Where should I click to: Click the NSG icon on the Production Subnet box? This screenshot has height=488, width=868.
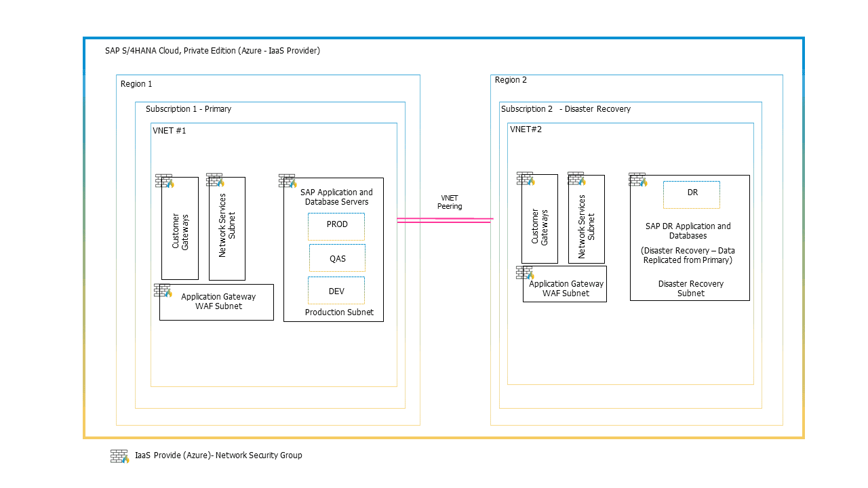[x=287, y=180]
